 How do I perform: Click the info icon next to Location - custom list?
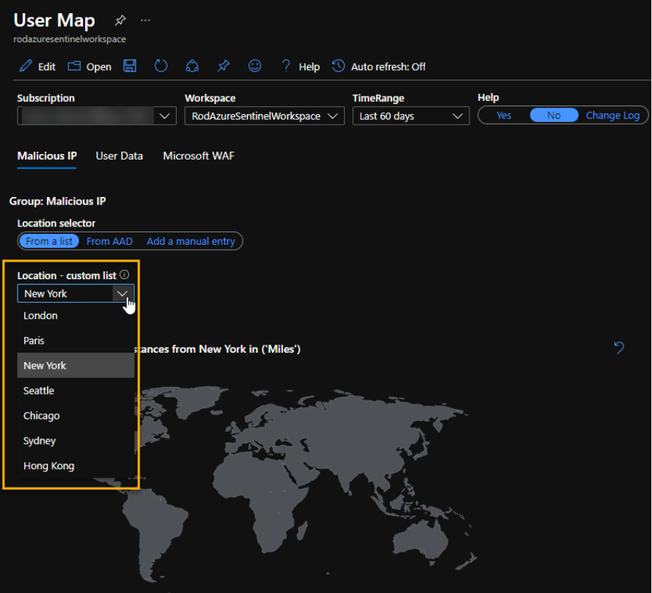tap(125, 275)
